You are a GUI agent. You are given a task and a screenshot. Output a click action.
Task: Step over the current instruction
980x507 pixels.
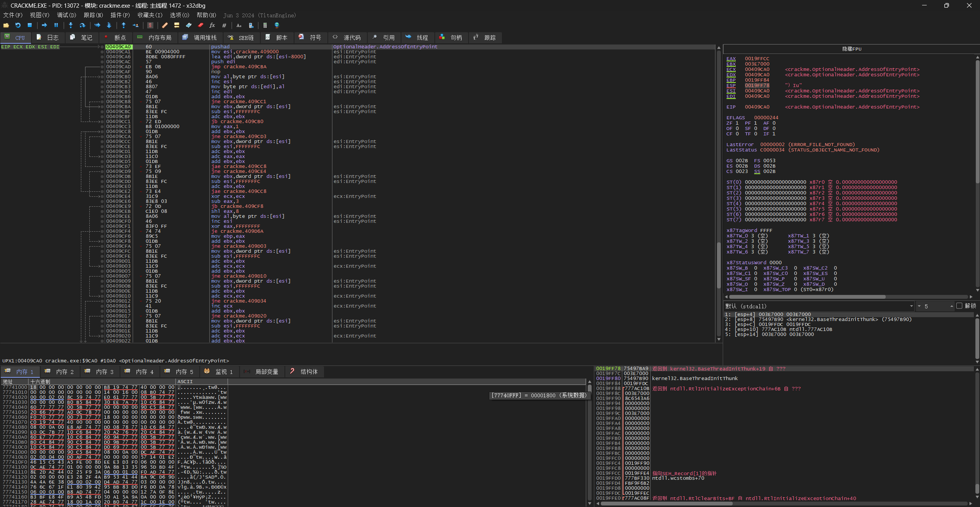(82, 25)
